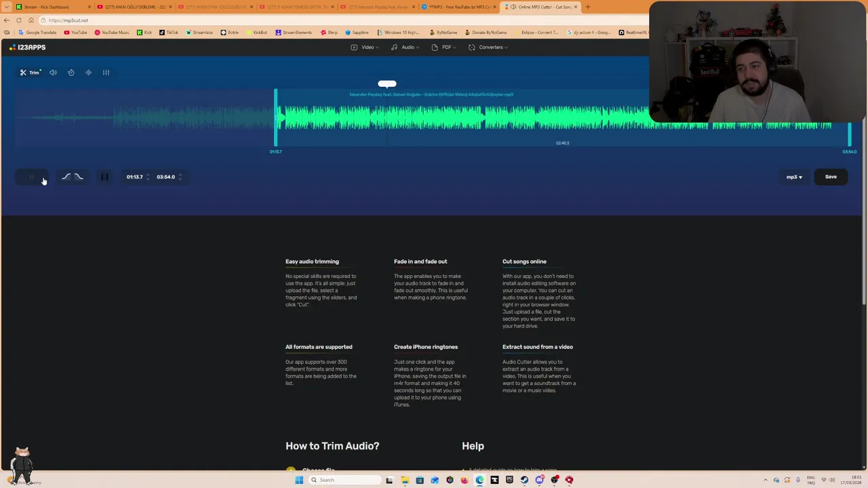Open the TikTok bookmark
Image resolution: width=868 pixels, height=488 pixels.
point(169,33)
